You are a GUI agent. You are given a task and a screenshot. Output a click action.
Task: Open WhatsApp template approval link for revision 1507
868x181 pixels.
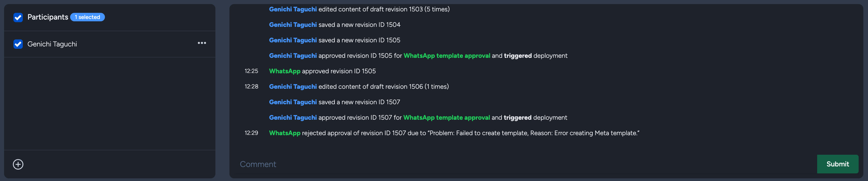[x=447, y=117]
